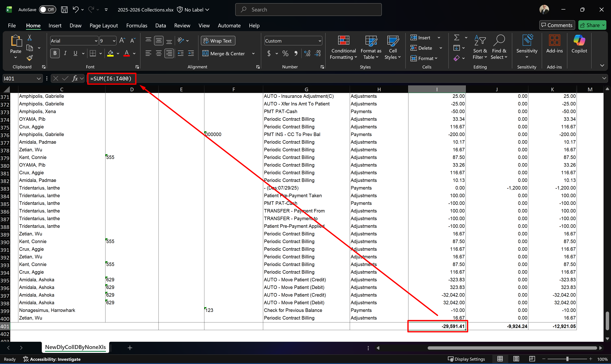Click the Fill down icon
This screenshot has width=611, height=364.
(456, 48)
